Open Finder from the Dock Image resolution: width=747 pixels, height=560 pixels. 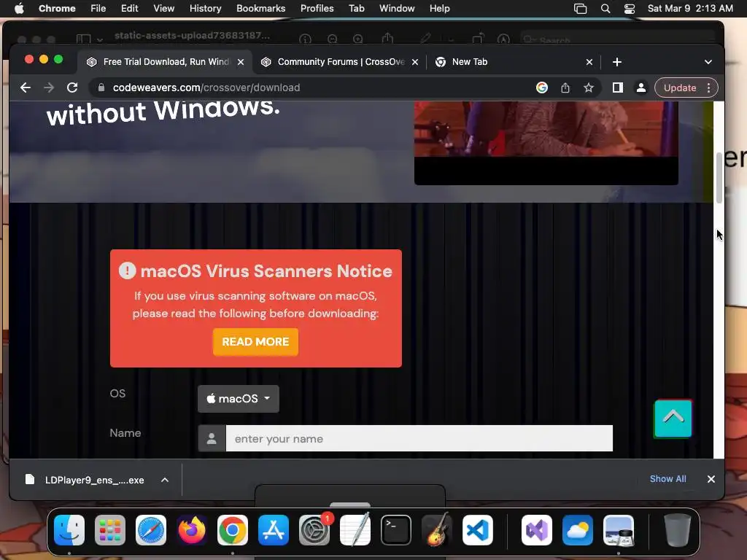click(69, 530)
